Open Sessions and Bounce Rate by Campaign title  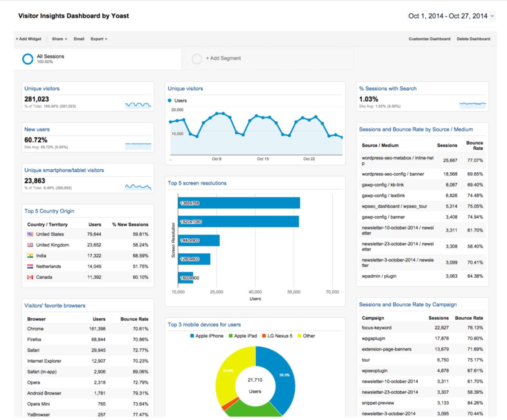point(408,304)
